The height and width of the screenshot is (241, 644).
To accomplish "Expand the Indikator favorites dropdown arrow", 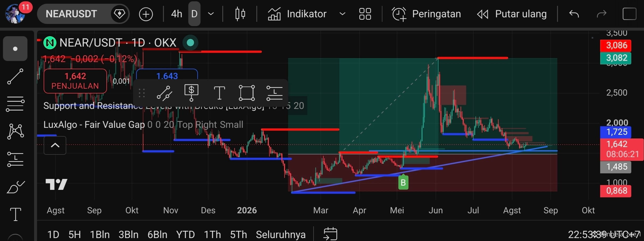I will coord(342,14).
